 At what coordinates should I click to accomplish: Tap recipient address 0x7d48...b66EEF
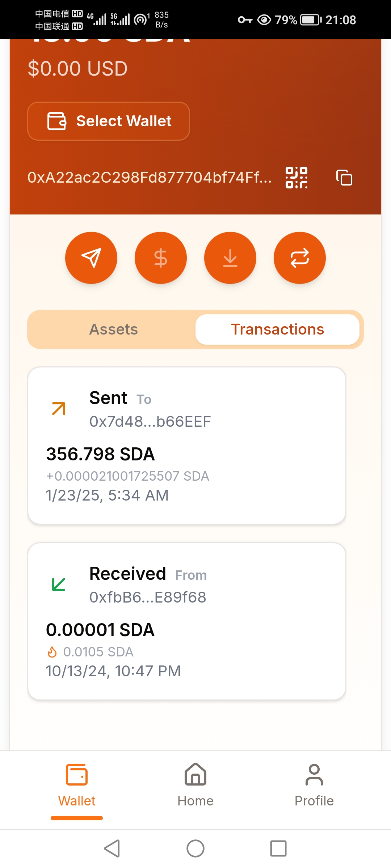pyautogui.click(x=150, y=422)
